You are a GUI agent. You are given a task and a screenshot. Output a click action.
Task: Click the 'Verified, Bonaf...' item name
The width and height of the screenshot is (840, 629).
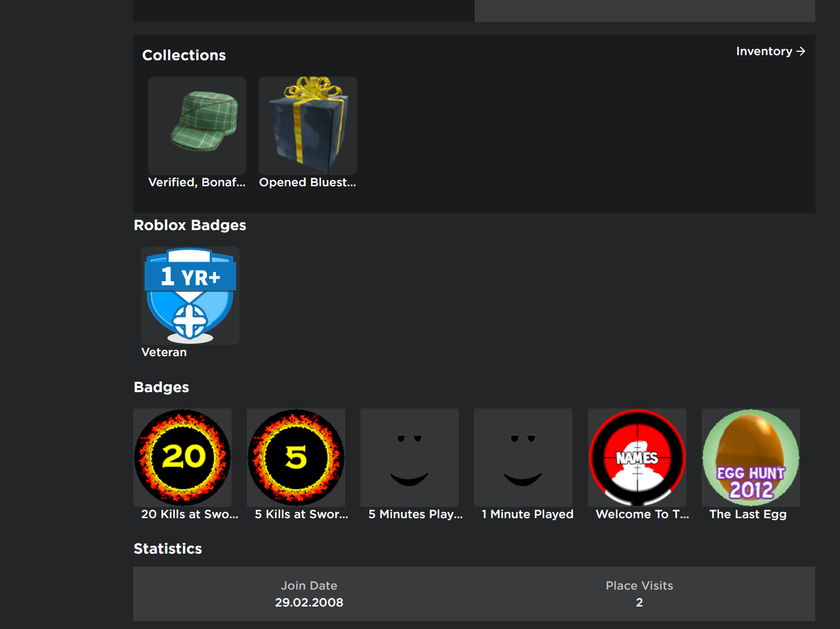click(x=197, y=182)
